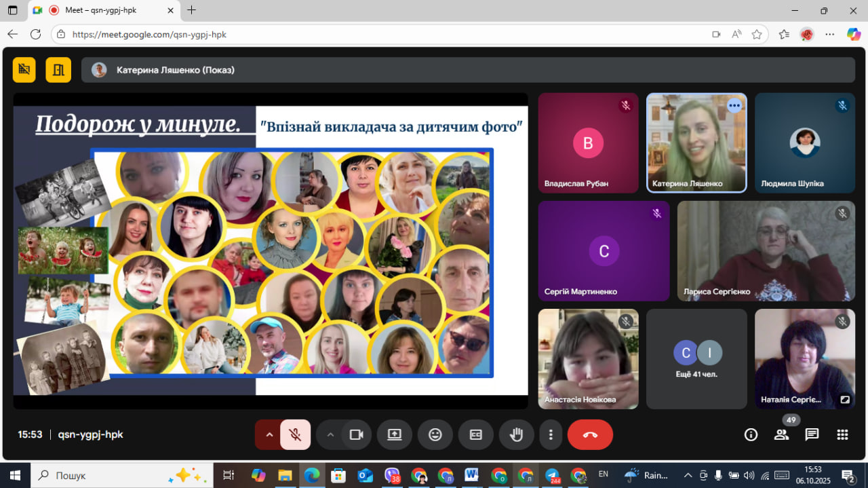Screen dimensions: 868x488
Task: Show the participants list panel
Action: tap(781, 434)
